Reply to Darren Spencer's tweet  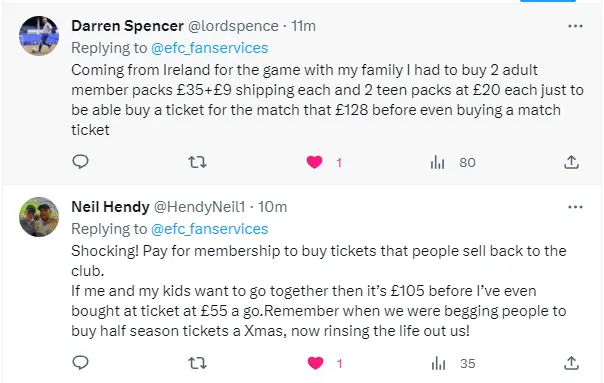(x=81, y=162)
